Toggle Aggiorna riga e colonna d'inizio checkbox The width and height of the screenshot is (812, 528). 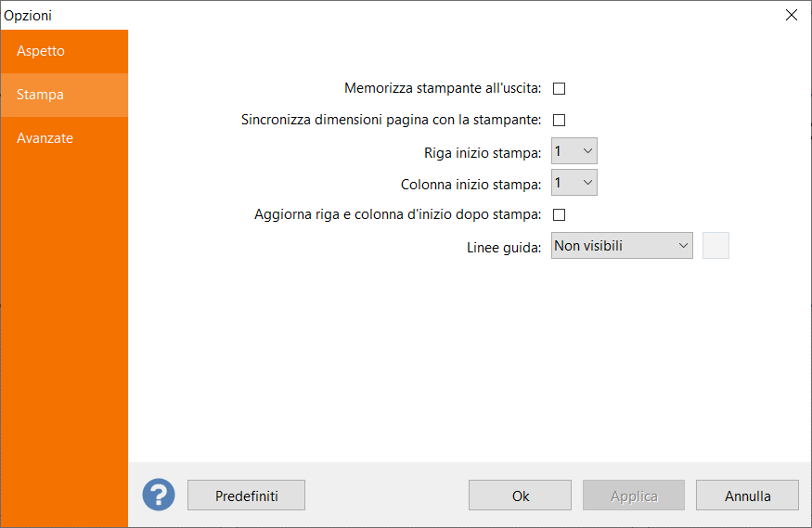point(560,215)
